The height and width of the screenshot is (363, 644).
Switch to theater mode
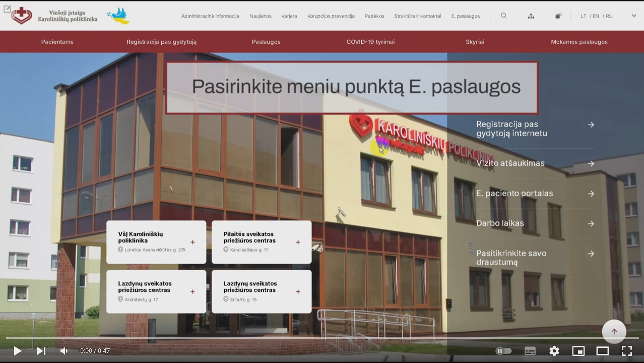point(603,351)
